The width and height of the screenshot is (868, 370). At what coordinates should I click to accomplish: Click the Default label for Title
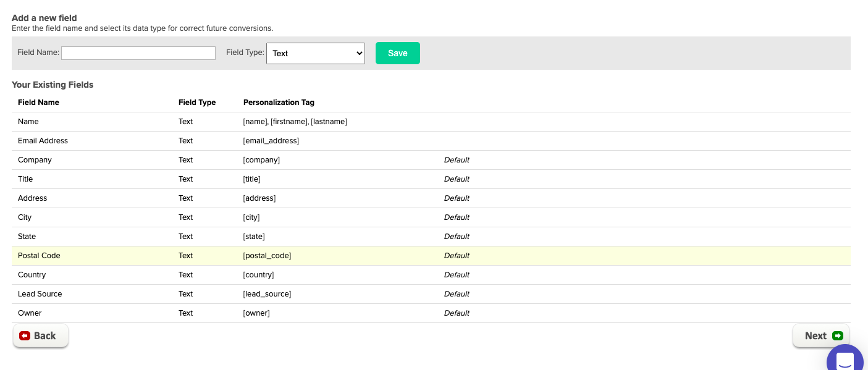[x=457, y=179]
